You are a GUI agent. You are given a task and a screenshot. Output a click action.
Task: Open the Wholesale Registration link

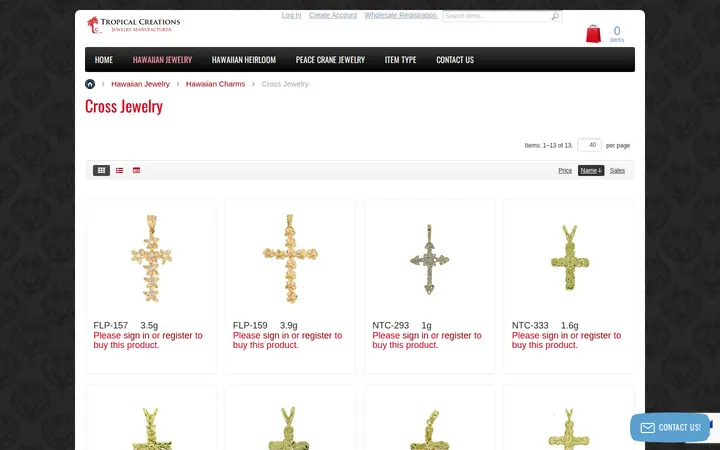pyautogui.click(x=401, y=15)
